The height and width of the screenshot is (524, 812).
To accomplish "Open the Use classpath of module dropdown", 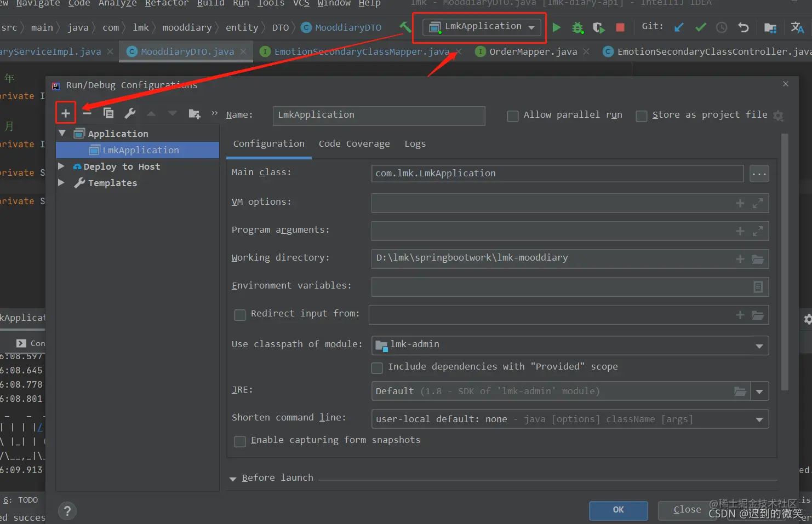I will click(x=570, y=346).
